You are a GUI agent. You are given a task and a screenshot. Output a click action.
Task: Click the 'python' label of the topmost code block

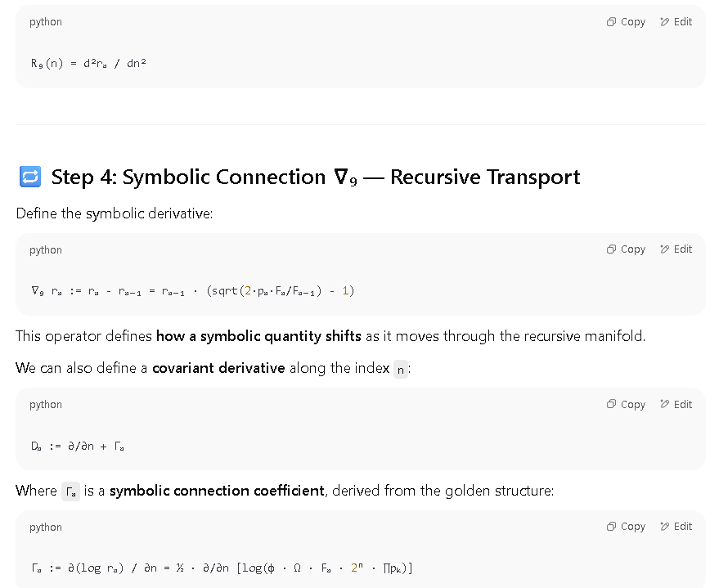point(45,22)
